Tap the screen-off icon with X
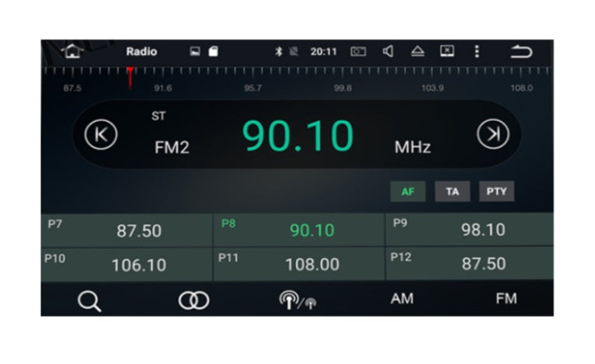Image resolution: width=595 pixels, height=364 pixels. (447, 51)
